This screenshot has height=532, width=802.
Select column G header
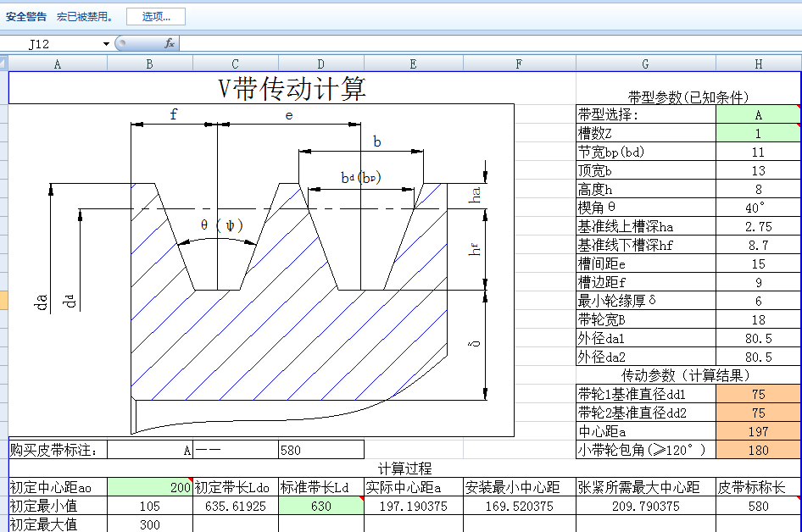click(645, 64)
